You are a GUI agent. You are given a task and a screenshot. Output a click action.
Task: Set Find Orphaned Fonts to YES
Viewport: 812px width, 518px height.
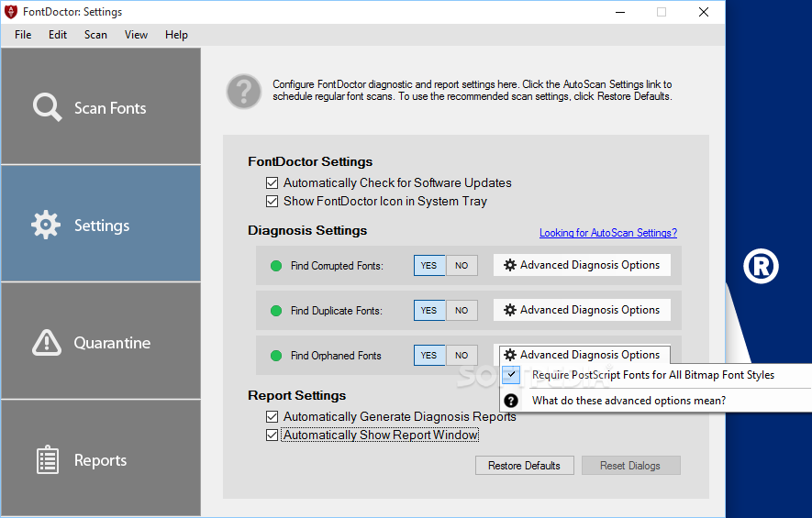click(428, 356)
